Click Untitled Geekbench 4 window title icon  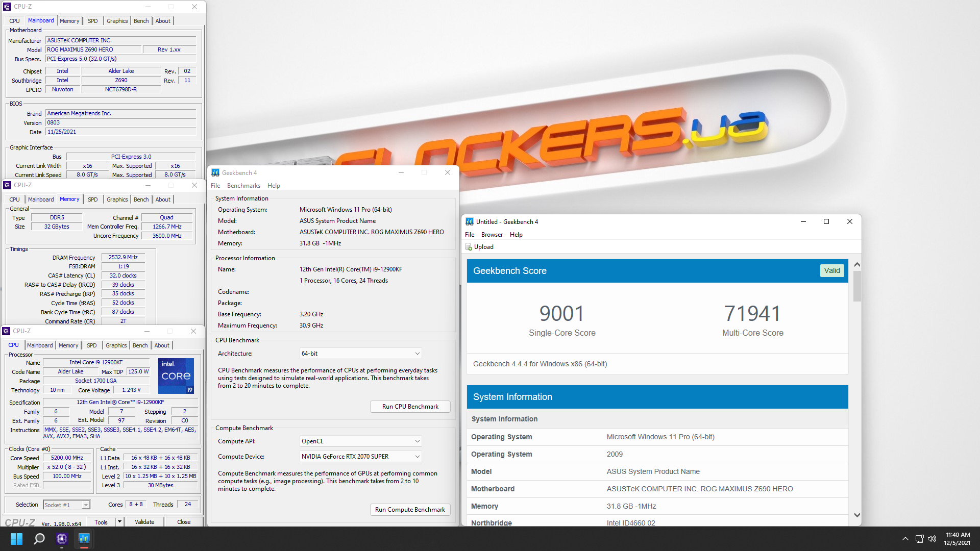[470, 222]
